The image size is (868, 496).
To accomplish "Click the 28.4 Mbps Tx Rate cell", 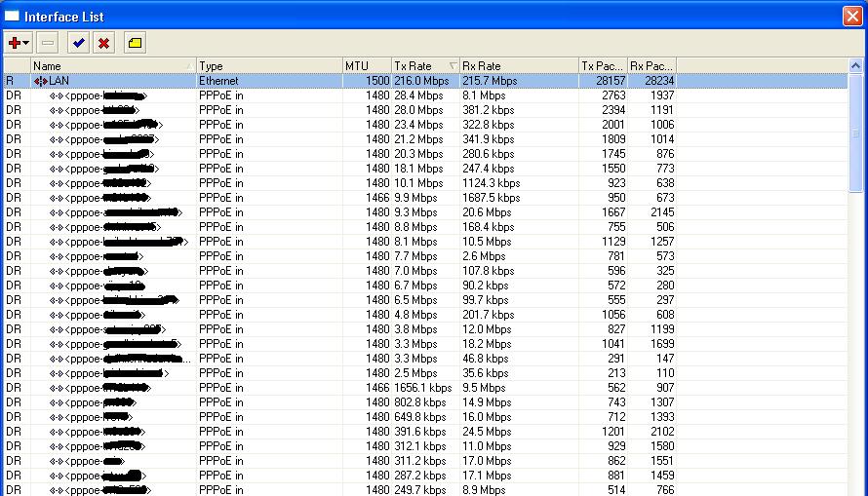I will tap(418, 95).
